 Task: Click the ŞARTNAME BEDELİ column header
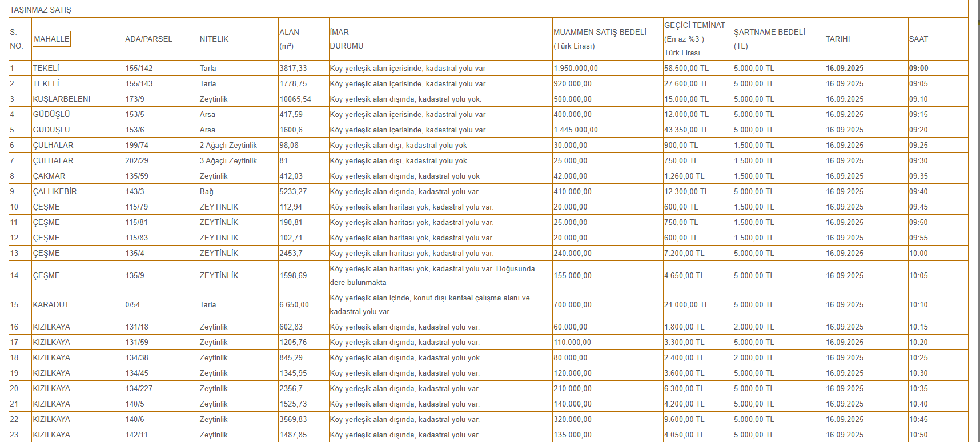769,39
